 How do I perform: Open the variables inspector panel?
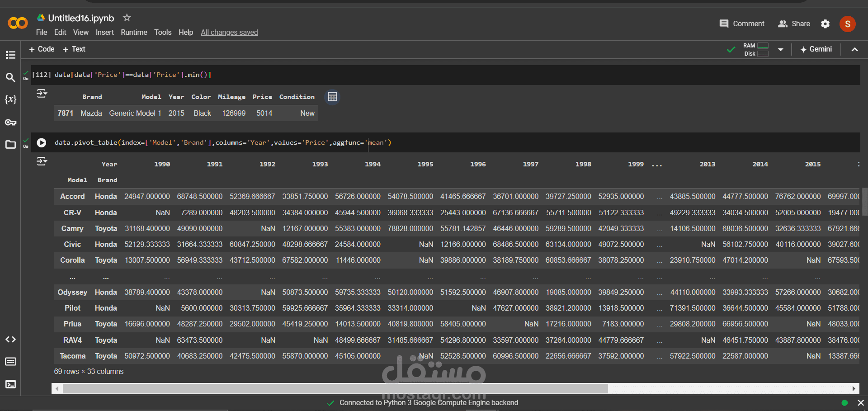point(10,99)
